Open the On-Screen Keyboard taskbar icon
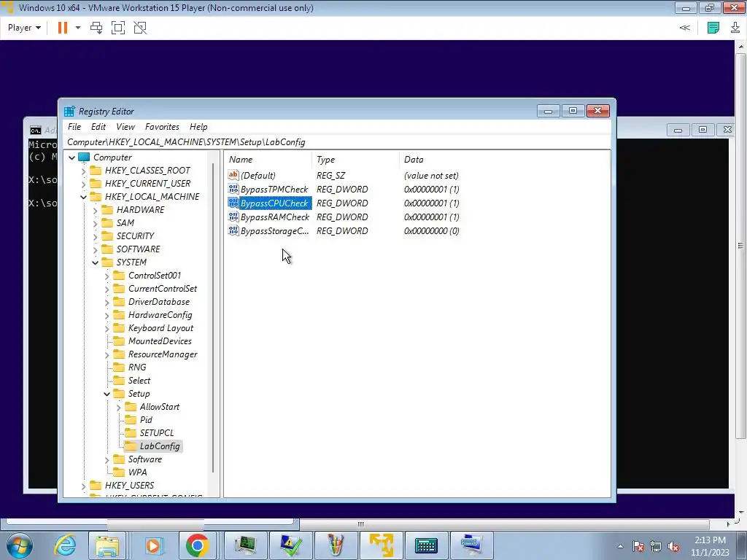 pyautogui.click(x=426, y=545)
